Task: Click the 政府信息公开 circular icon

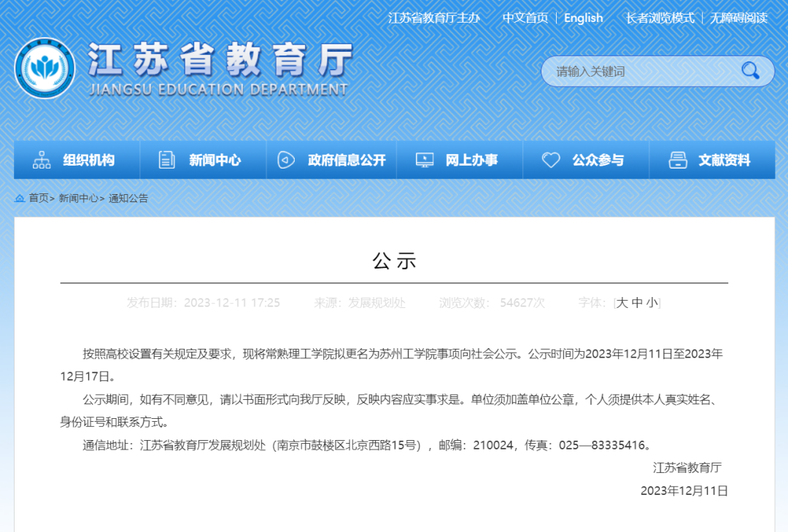Action: point(286,160)
